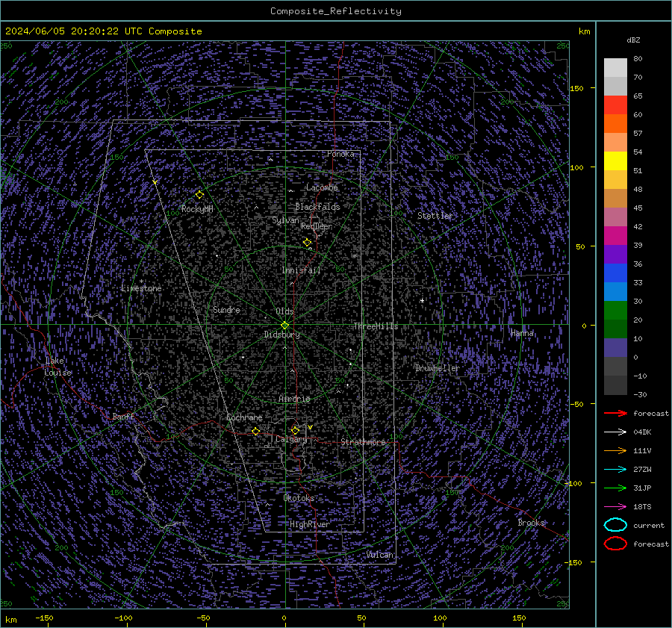Click the 2024/06/05 20:20:22 UTC timestamp

click(73, 31)
